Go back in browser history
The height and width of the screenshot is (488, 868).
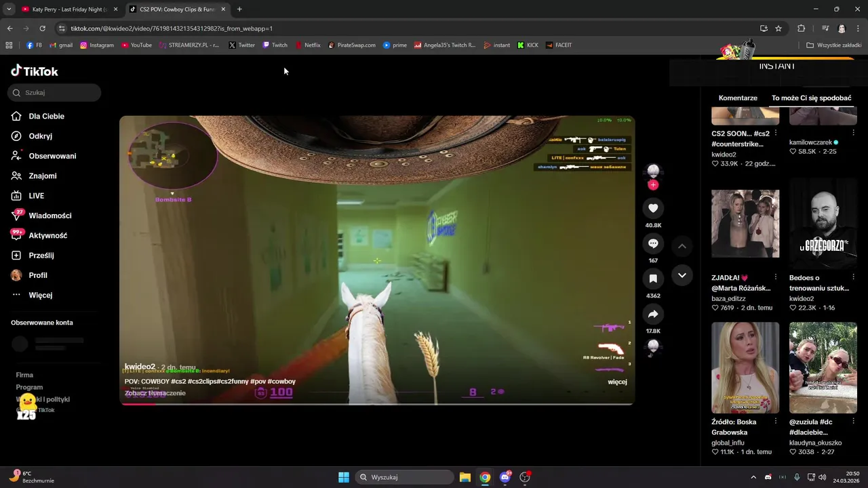coord(9,28)
